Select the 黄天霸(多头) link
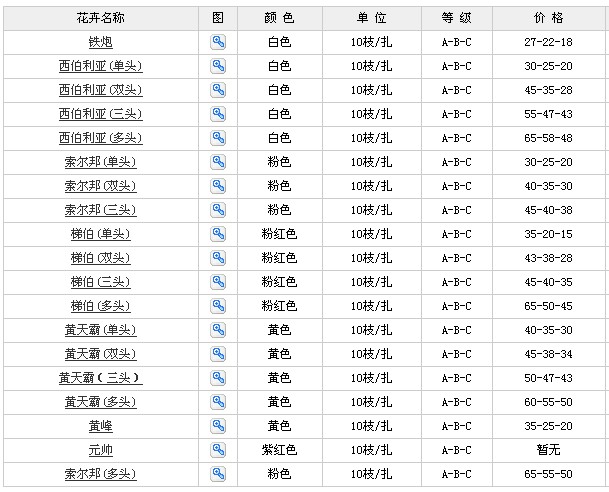Viewport: 609px width, 492px height. [x=101, y=402]
